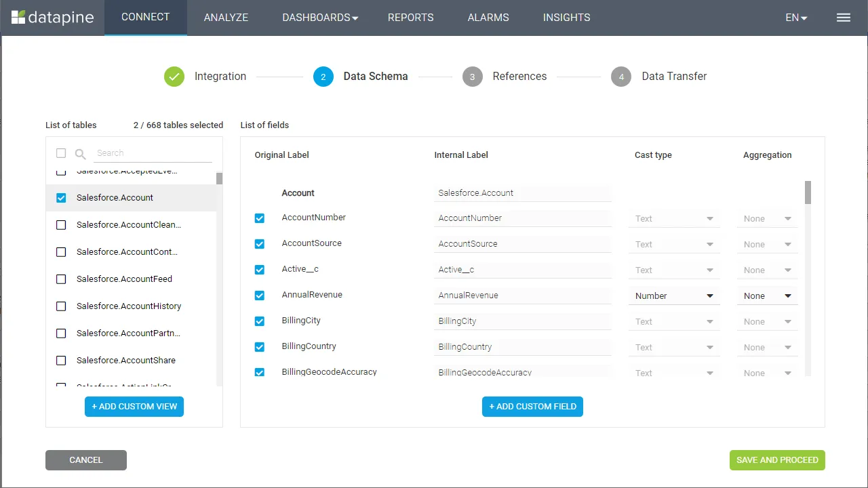Check the Salesforce.AccountFeed table checkbox
Screen dimensions: 868x488
coord(61,279)
